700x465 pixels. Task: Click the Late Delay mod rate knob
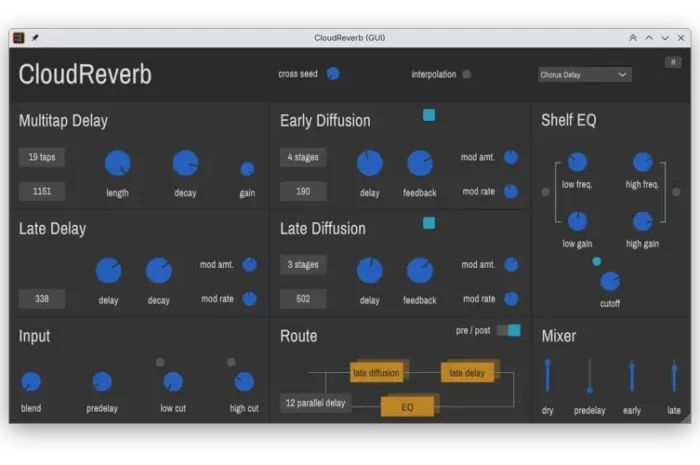[x=250, y=299]
